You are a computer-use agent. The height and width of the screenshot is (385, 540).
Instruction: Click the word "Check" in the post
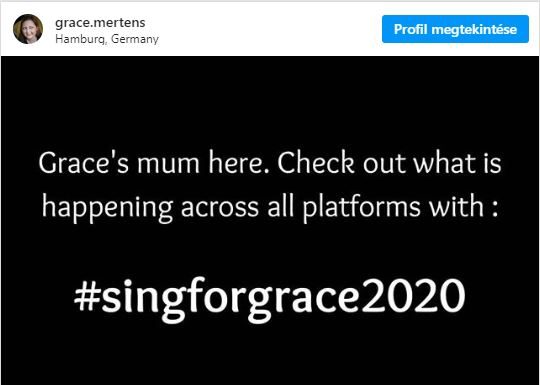316,162
